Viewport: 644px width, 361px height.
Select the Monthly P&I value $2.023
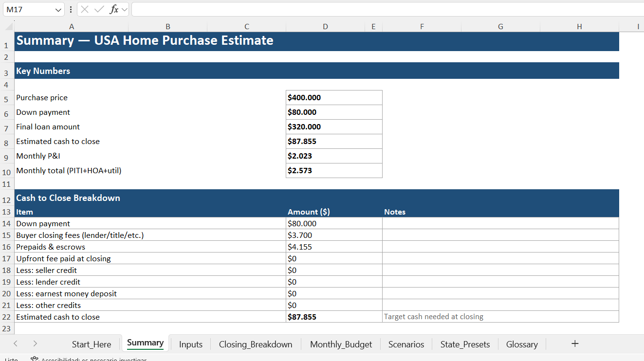point(334,156)
